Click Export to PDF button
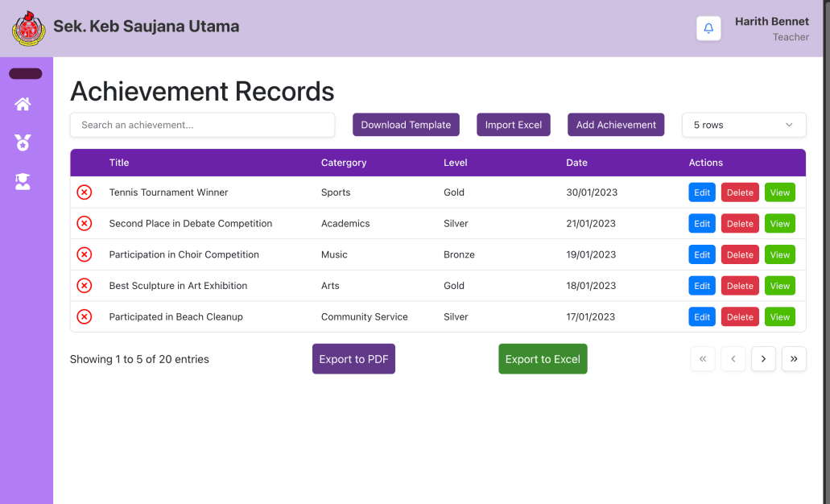The width and height of the screenshot is (830, 504). point(353,359)
